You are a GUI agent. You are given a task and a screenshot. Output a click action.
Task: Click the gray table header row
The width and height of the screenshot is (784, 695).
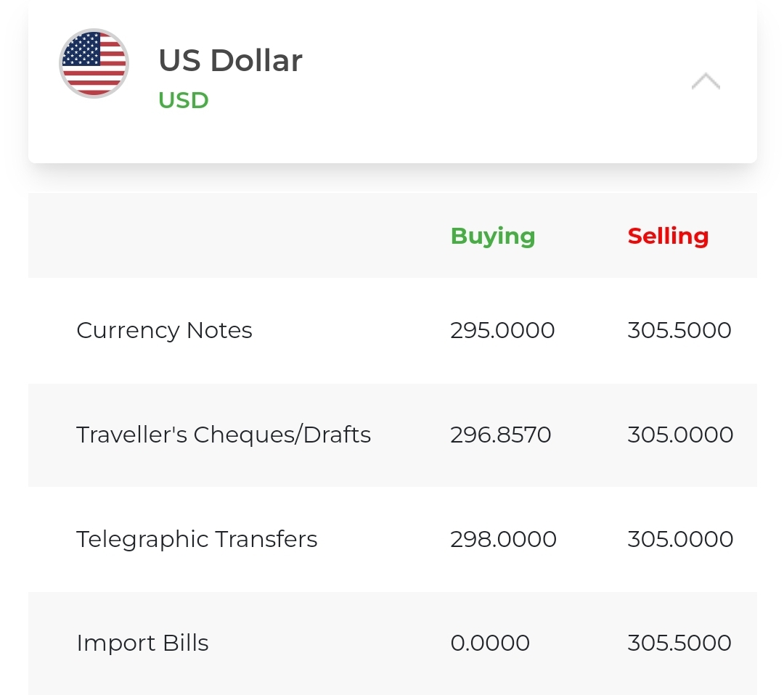coord(393,235)
